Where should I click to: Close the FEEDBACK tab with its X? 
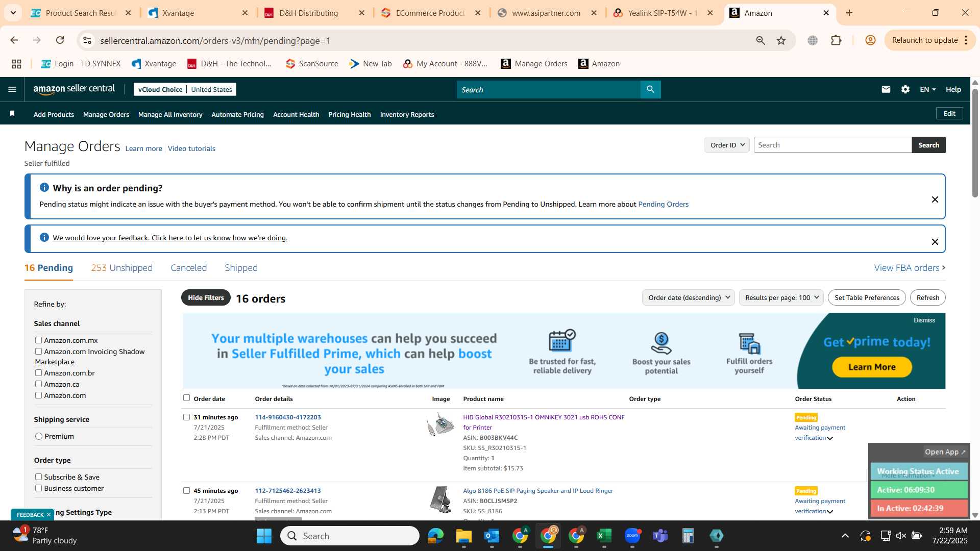pos(48,515)
